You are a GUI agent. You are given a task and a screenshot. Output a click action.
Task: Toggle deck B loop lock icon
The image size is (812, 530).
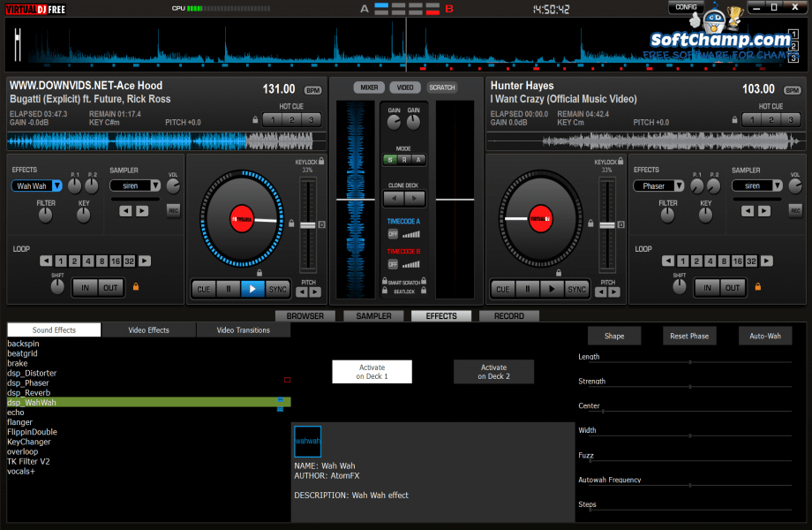point(757,286)
